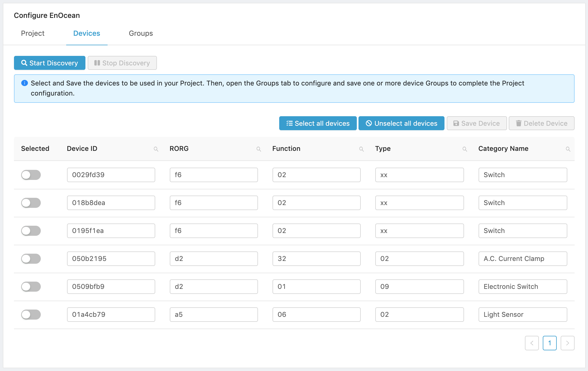The width and height of the screenshot is (588, 371).
Task: Click the Type field for device 018b8dea
Action: point(420,203)
